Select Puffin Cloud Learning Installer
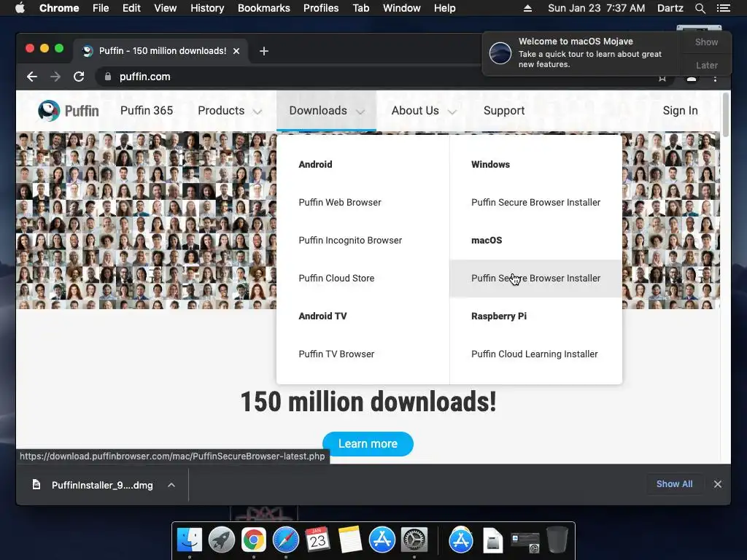Viewport: 747px width, 560px height. (534, 354)
